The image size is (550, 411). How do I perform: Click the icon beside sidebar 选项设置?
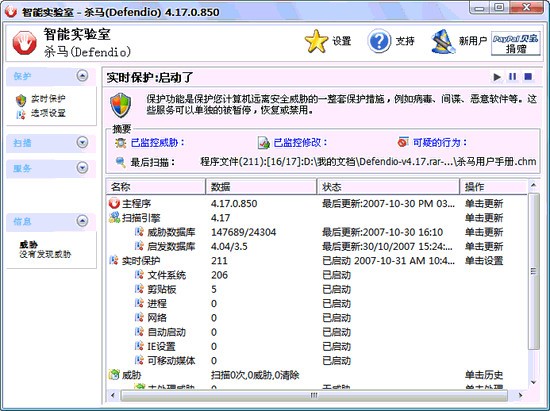point(21,114)
